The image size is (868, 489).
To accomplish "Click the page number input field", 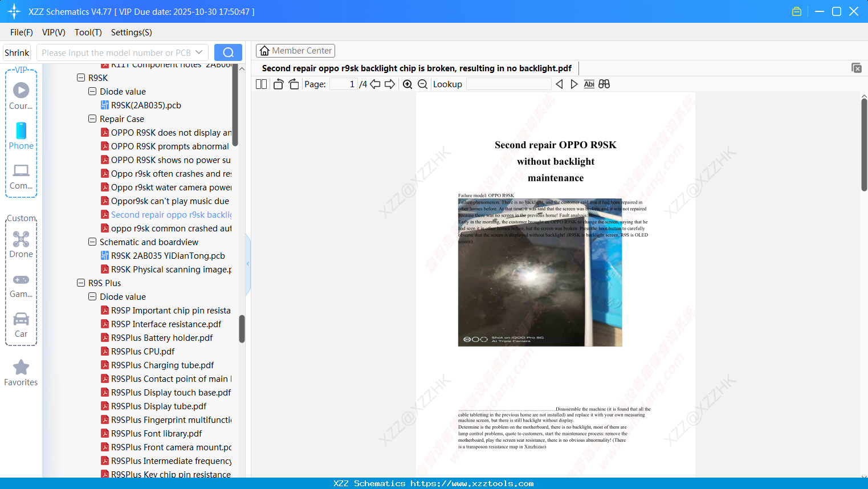I will pyautogui.click(x=344, y=84).
